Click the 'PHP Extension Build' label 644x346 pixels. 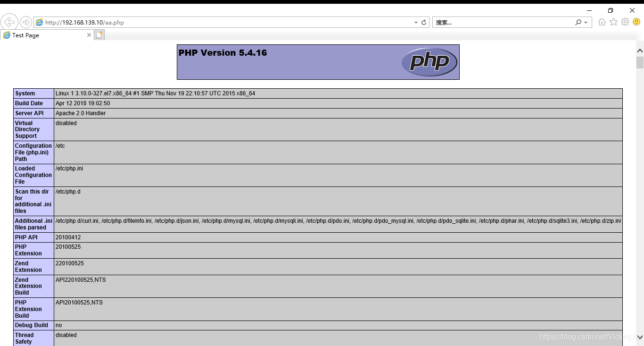pos(28,309)
